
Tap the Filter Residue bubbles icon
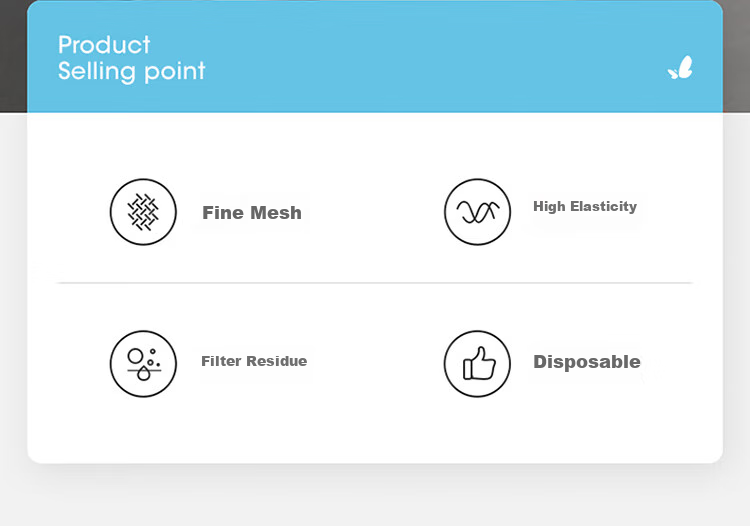(143, 363)
